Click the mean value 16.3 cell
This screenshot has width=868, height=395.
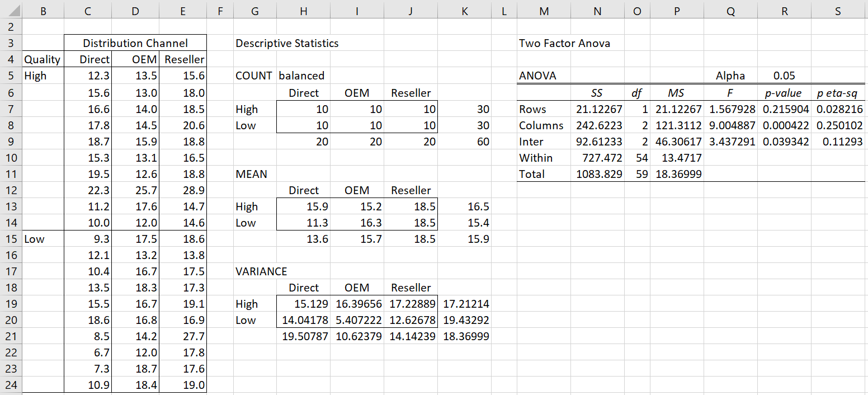[357, 223]
